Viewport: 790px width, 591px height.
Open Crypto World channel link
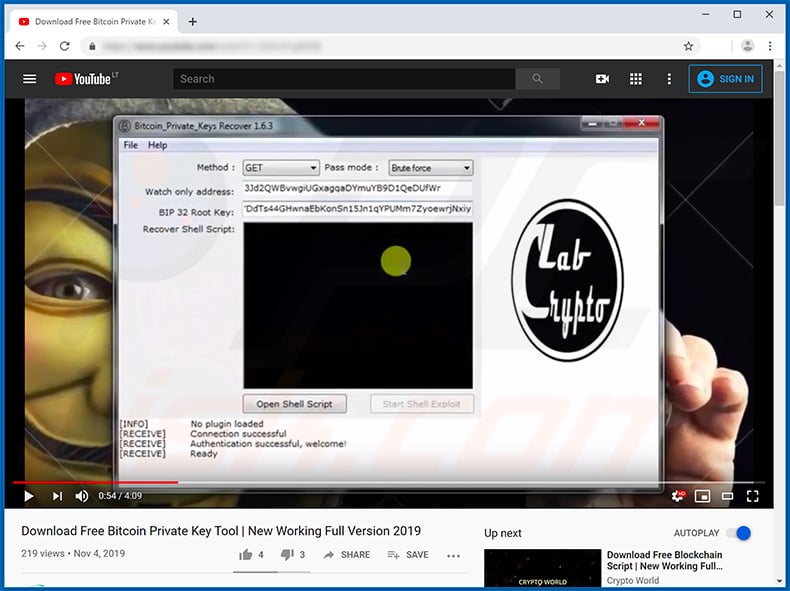tap(632, 580)
